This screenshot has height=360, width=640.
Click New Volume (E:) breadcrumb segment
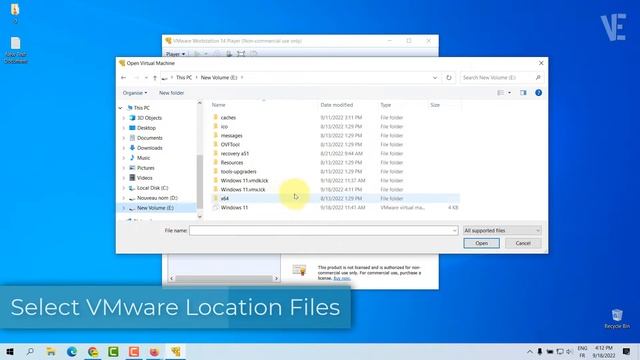point(219,78)
